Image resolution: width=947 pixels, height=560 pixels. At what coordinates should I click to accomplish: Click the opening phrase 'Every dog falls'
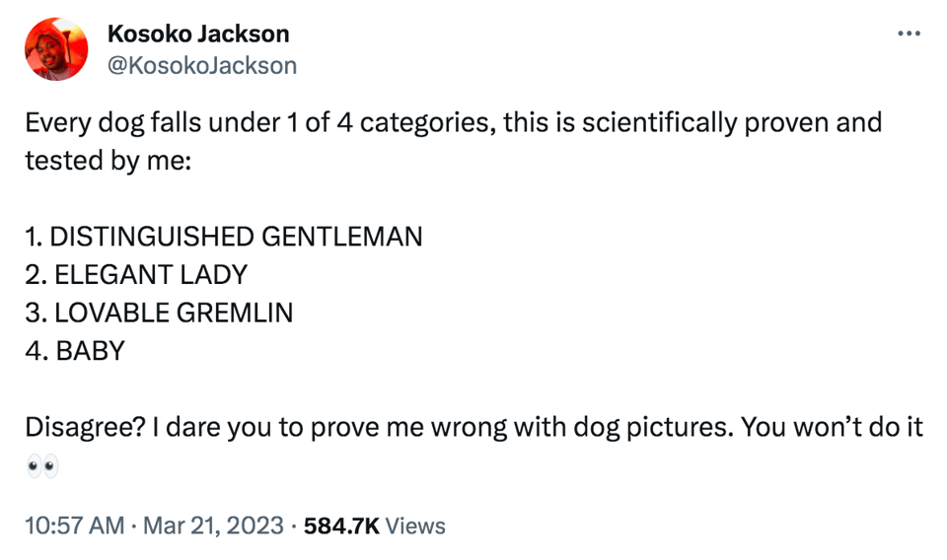point(102,122)
